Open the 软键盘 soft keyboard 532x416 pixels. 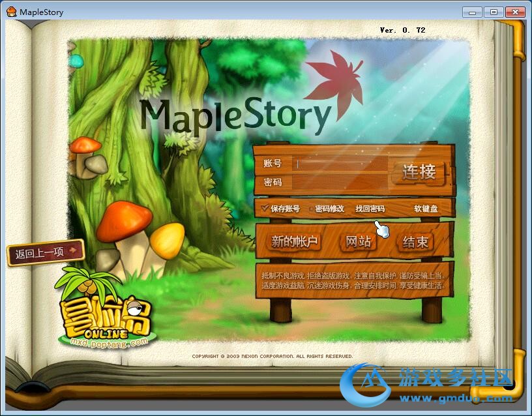[x=426, y=209]
